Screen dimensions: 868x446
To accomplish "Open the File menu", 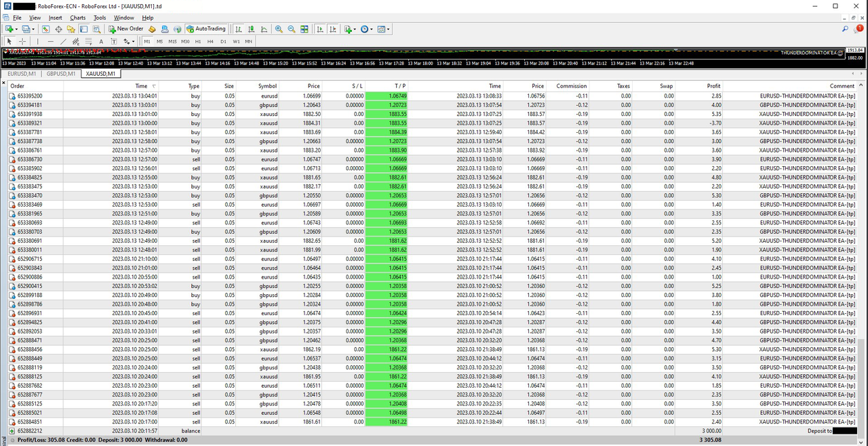I will [17, 18].
